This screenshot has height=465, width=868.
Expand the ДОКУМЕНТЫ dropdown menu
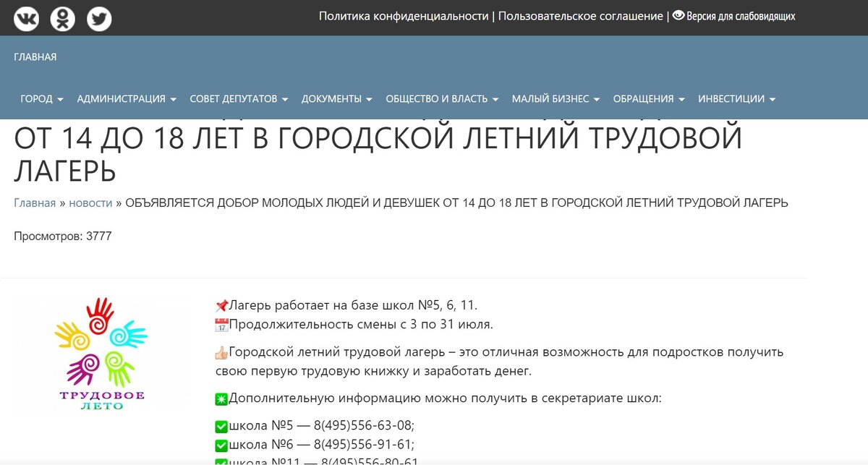[x=337, y=99]
